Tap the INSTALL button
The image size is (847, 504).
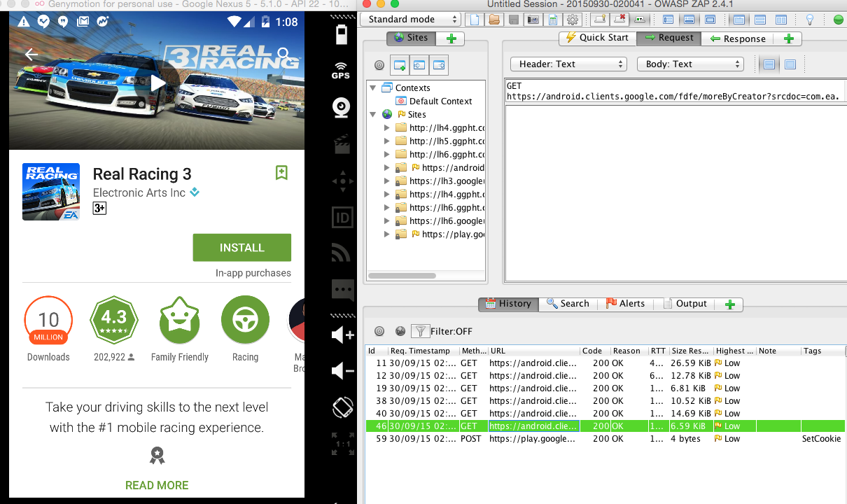242,248
